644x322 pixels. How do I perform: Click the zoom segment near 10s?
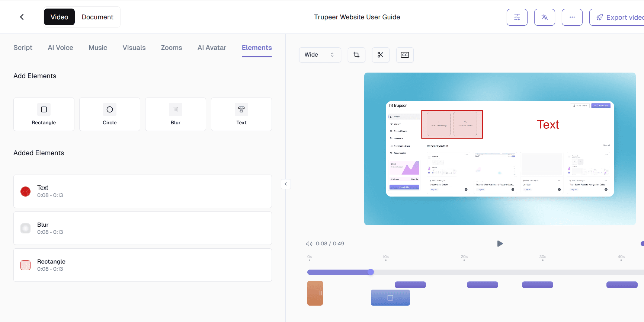410,285
